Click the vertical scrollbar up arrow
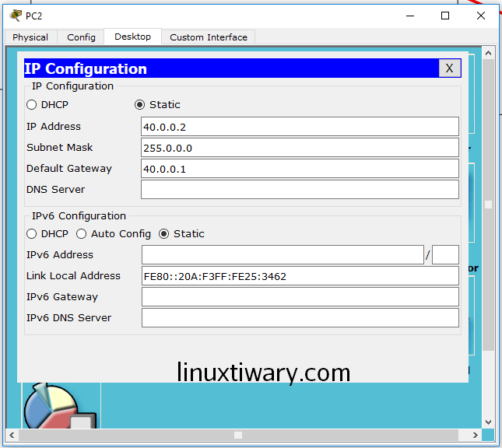Viewport: 502px width, 448px height. [488, 53]
